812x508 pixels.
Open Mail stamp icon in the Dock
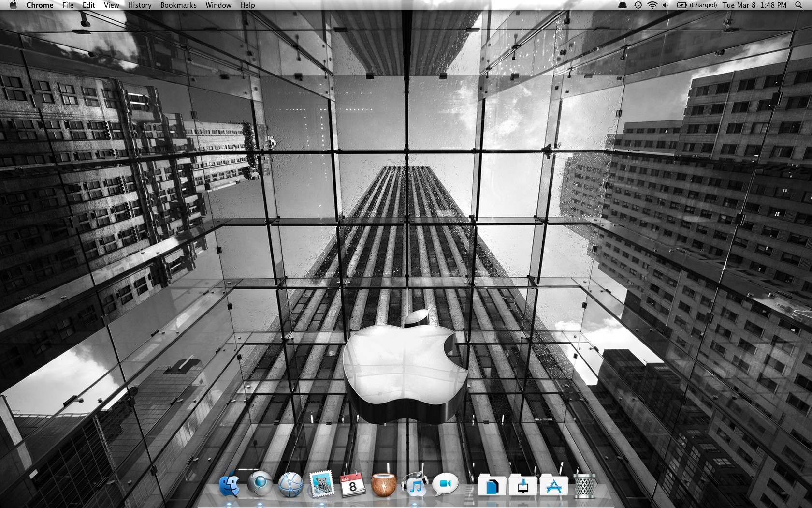point(321,484)
